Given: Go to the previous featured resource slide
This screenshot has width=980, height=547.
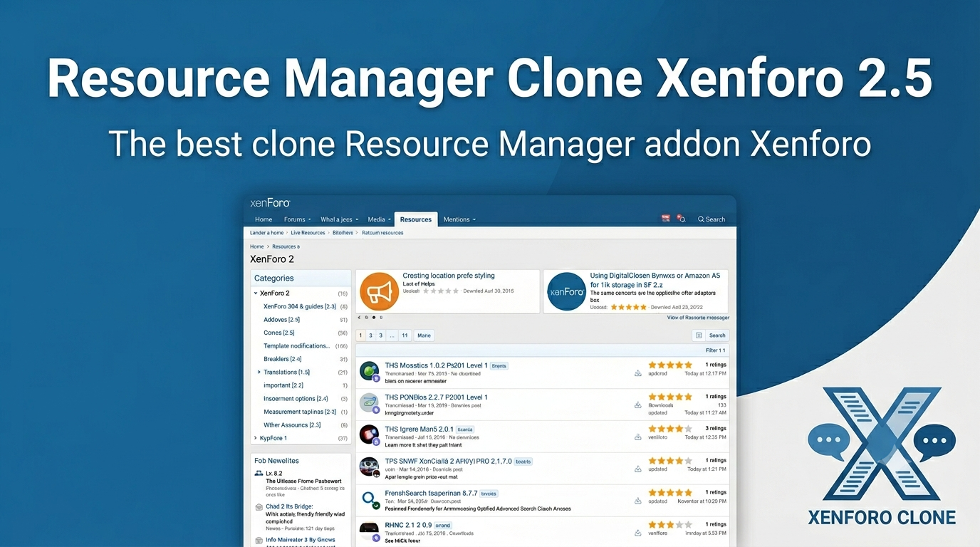Looking at the screenshot, I should [358, 318].
